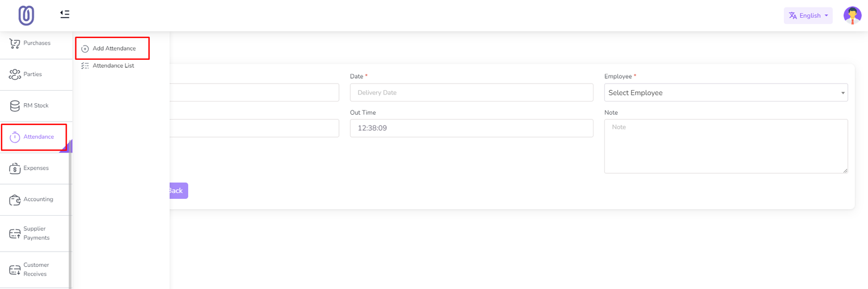Image resolution: width=868 pixels, height=289 pixels.
Task: Open user profile avatar menu
Action: [852, 15]
